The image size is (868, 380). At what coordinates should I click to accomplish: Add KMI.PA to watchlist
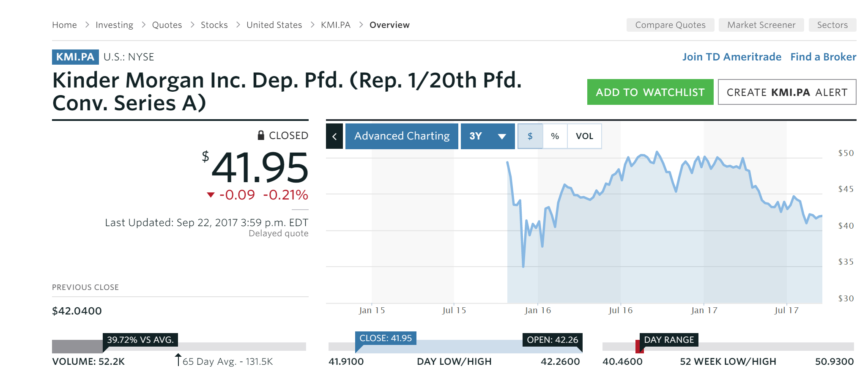650,92
